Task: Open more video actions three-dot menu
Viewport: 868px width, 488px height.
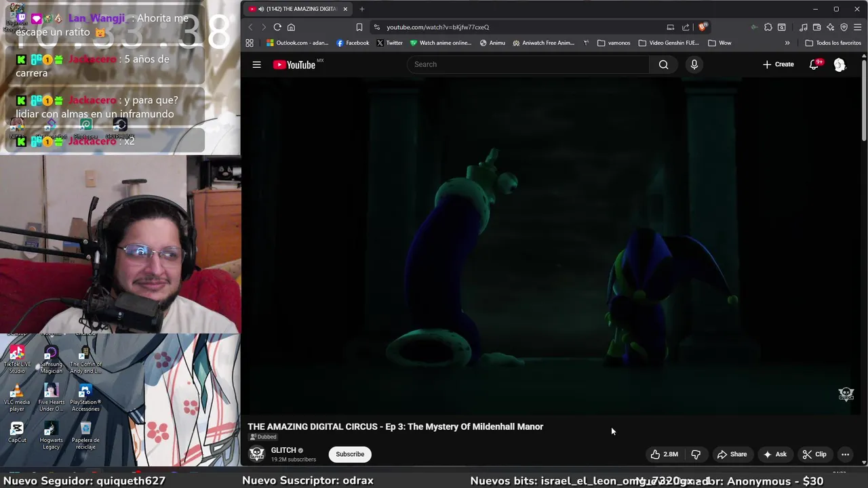Action: coord(845,454)
